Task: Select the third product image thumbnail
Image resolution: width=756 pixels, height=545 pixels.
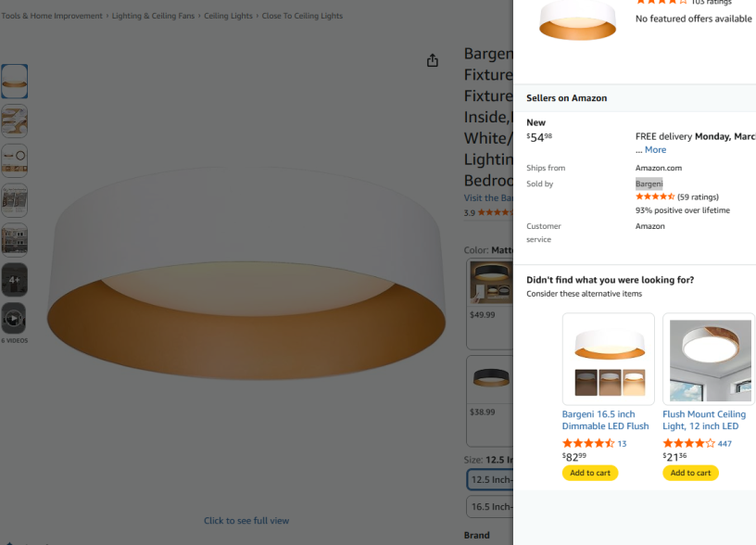Action: tap(14, 160)
